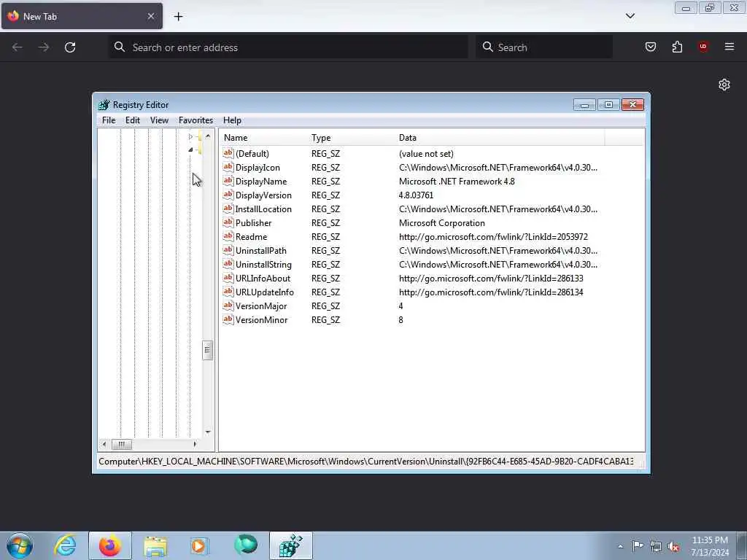Click the Readme value's string icon
Screen dimensions: 747x560
(228, 236)
